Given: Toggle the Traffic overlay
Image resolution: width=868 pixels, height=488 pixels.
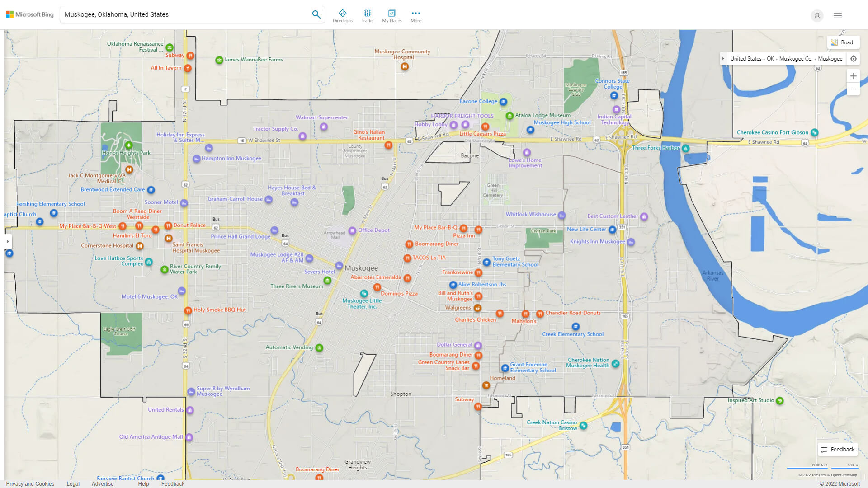Looking at the screenshot, I should point(368,14).
